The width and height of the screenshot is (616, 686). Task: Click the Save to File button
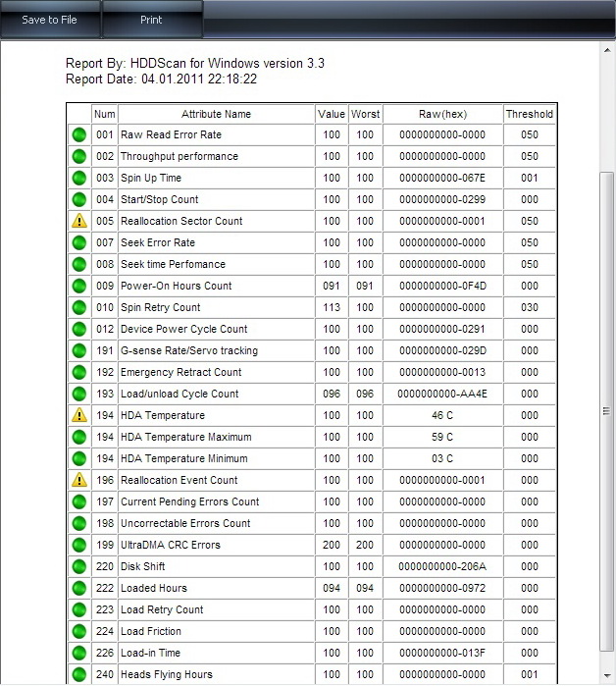[49, 20]
